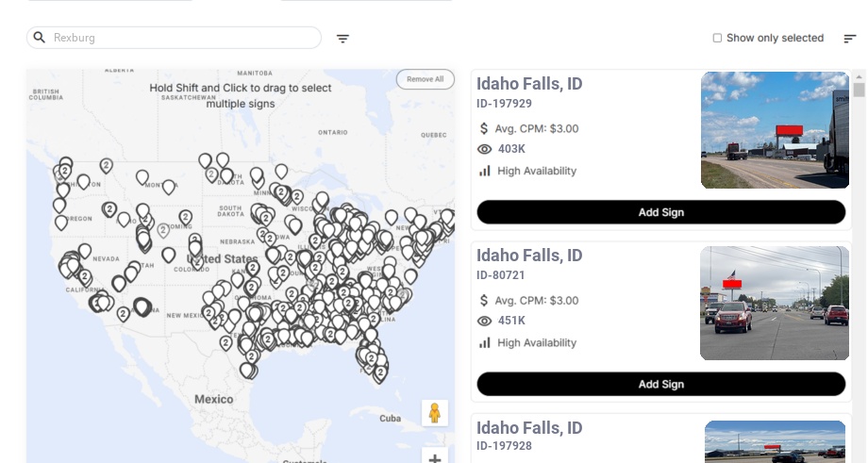Add sign ID-197929 to selection
868x463 pixels.
pos(660,212)
